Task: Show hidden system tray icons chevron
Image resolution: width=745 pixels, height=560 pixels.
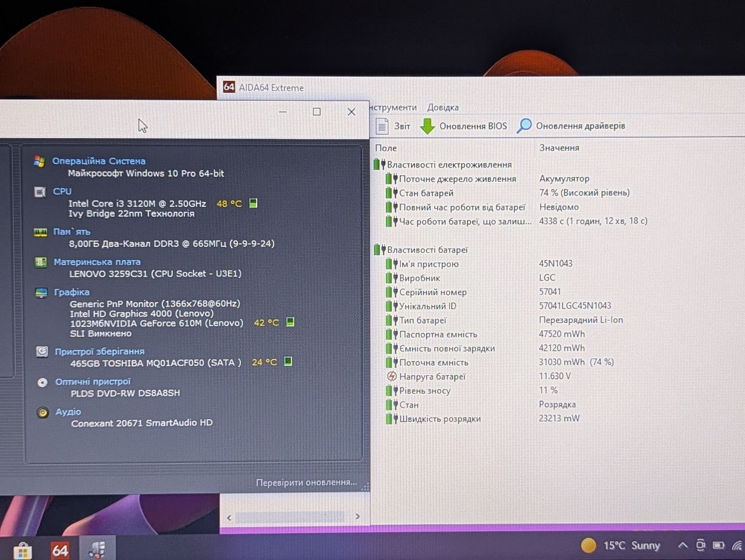Action: point(683,545)
